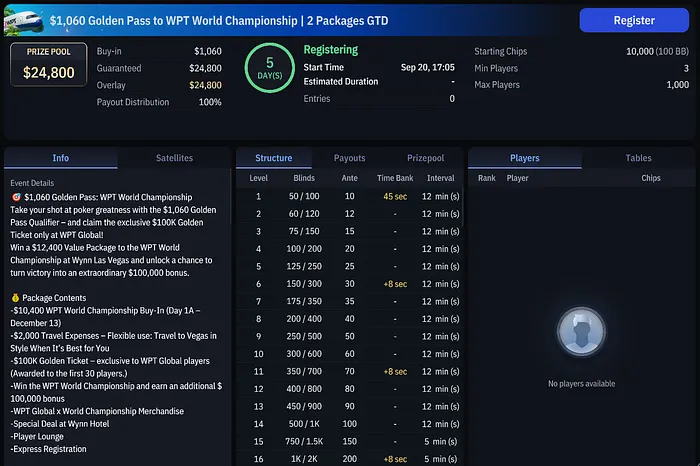
Task: Click the 500 / 1K blinds cell
Action: tap(304, 424)
